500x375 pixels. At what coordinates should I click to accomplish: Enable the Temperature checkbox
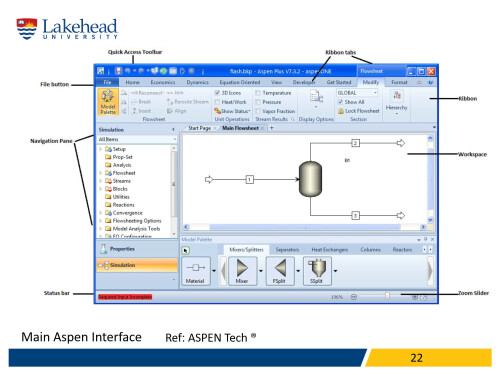[258, 93]
